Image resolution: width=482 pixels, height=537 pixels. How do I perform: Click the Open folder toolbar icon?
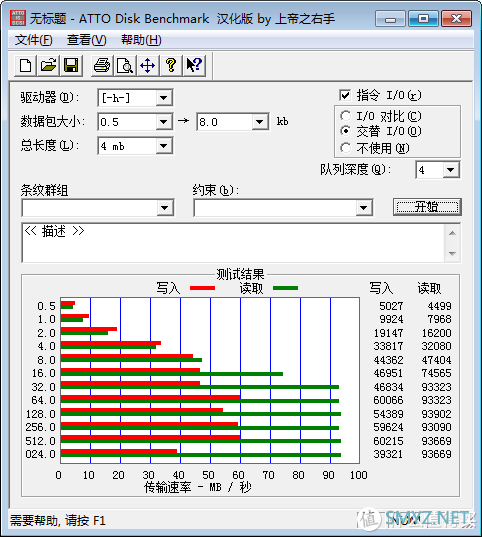[x=48, y=65]
